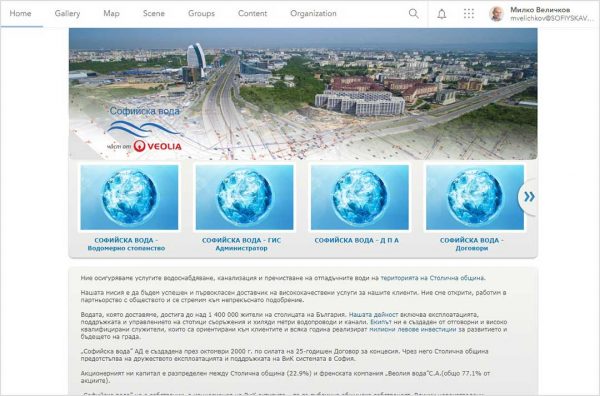Image resolution: width=600 pixels, height=396 pixels.
Task: Open the notifications bell
Action: [442, 14]
